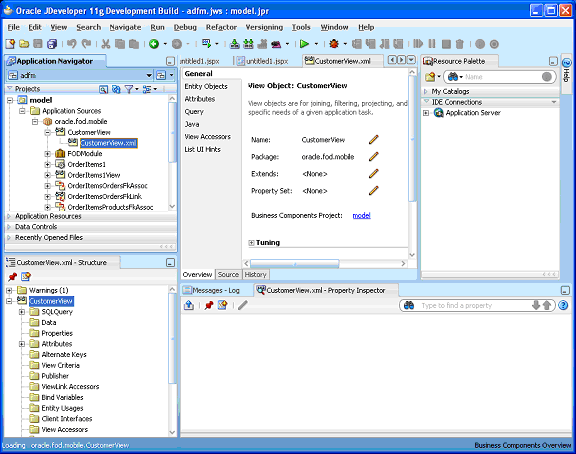Viewport: 576px width, 454px height.
Task: Click the up-arrow icon in Property Inspector toolbar
Action: (x=189, y=305)
